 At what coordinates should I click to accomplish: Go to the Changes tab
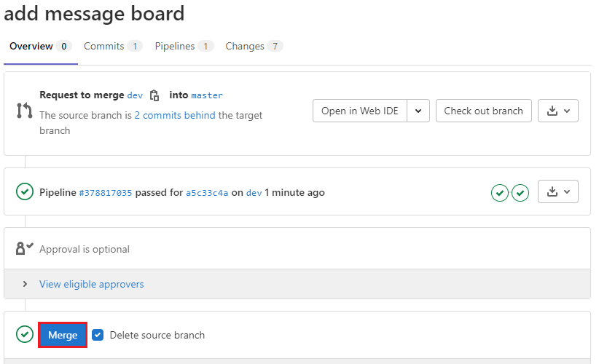[x=245, y=47]
